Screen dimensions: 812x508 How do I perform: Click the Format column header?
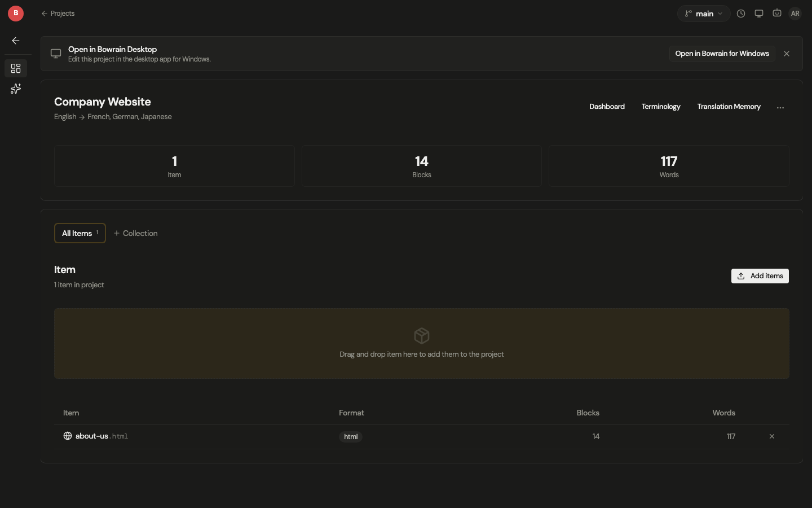[x=351, y=413]
